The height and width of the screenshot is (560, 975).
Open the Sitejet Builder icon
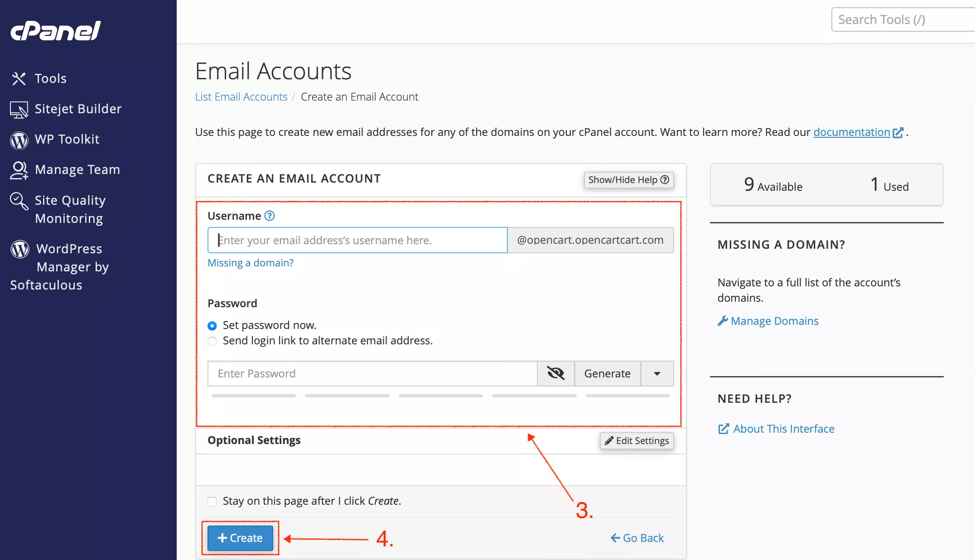pos(19,109)
